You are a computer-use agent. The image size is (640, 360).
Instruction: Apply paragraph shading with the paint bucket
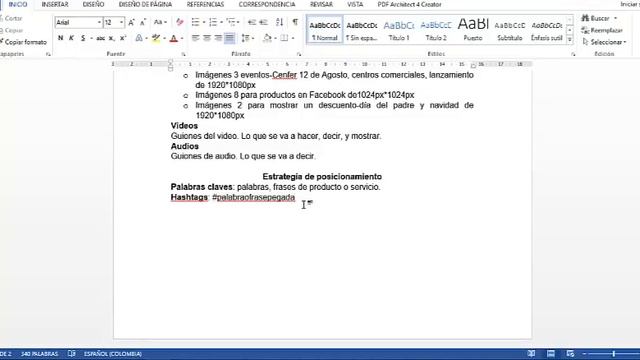point(267,38)
